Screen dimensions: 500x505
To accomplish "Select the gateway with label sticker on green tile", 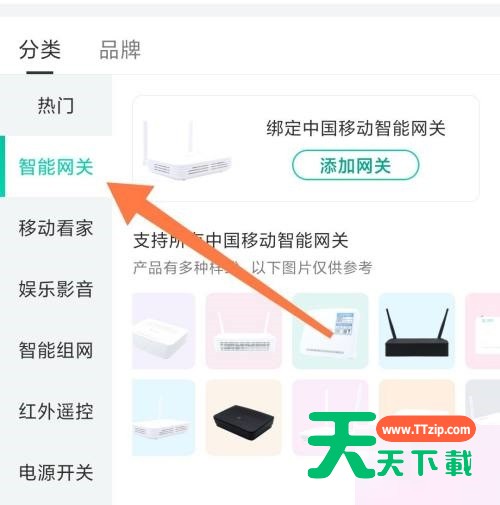I will [330, 331].
